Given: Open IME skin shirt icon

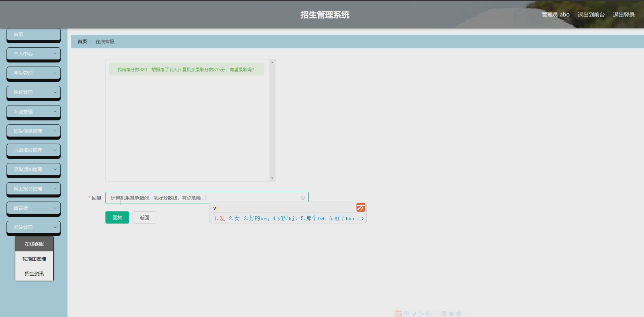Looking at the screenshot, I should 451,313.
